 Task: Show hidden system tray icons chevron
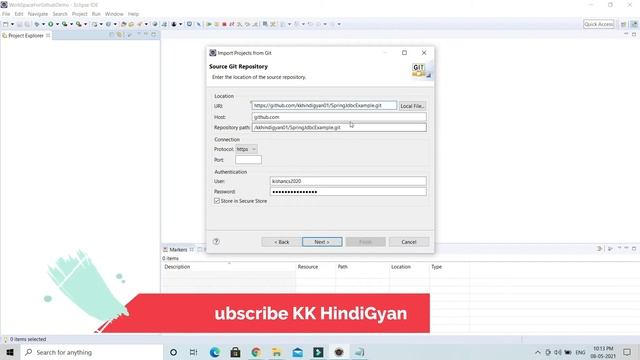tap(538, 352)
